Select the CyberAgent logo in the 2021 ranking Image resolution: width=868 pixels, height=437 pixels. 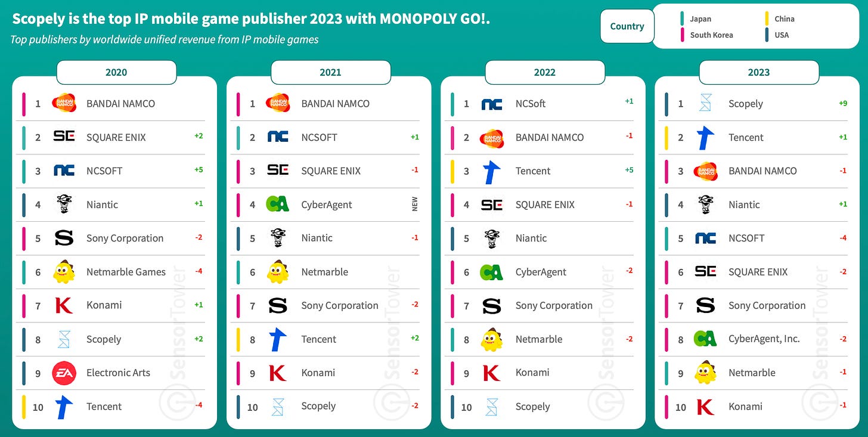[x=278, y=204]
